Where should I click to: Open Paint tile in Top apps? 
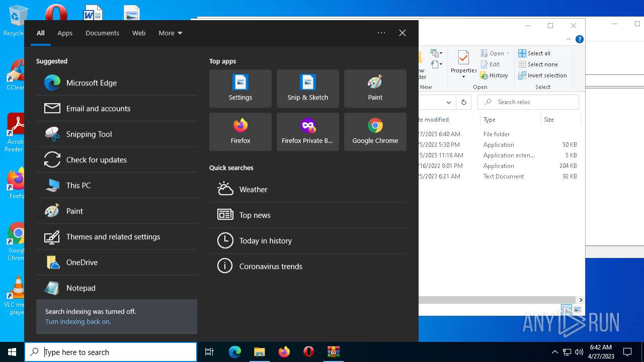375,88
